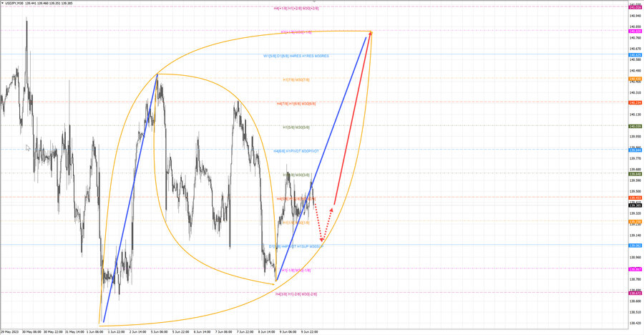Viewport: 644px width, 335px height.
Task: Click the blue 139.062 price tag
Action: [635, 246]
